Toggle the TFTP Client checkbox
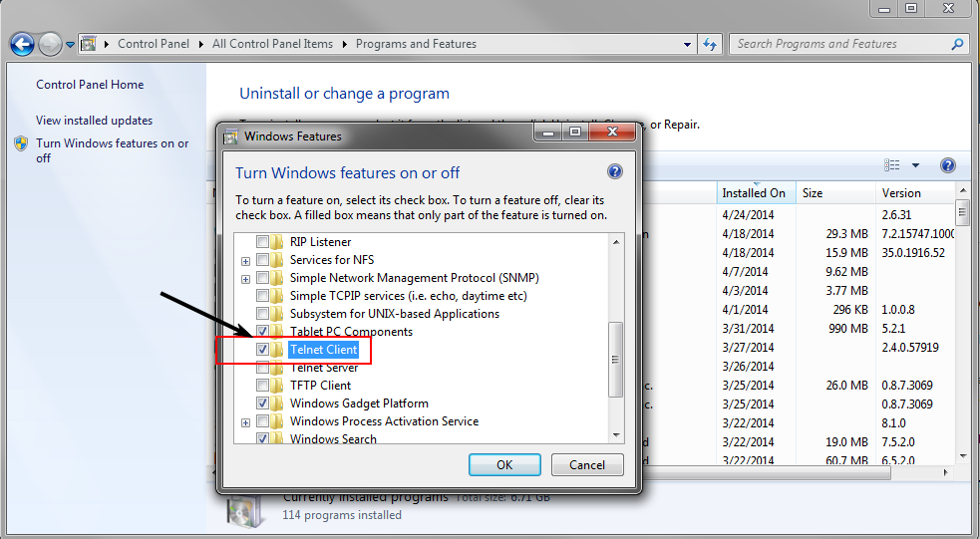980x539 pixels. pyautogui.click(x=262, y=386)
